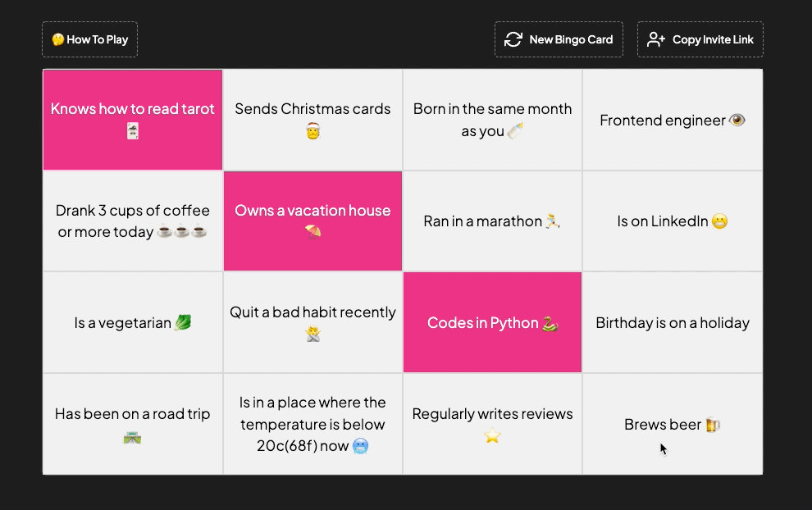812x510 pixels.
Task: Click the refresh arrows icon for new card
Action: 513,39
